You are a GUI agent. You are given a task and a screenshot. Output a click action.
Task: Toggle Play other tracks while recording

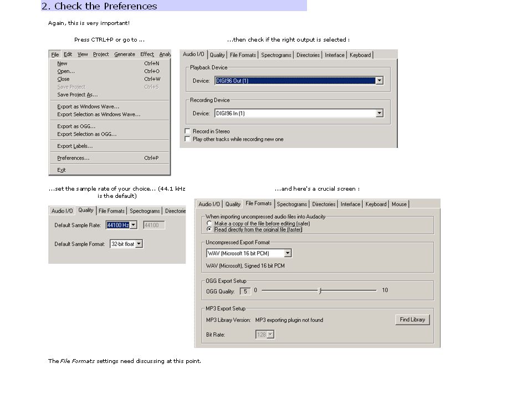(x=187, y=139)
